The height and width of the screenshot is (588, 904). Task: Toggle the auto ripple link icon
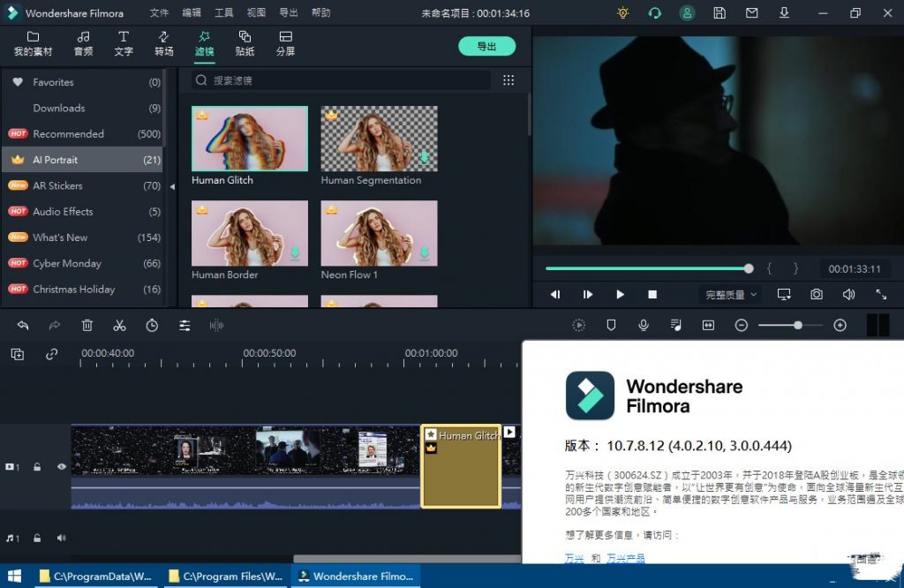51,354
